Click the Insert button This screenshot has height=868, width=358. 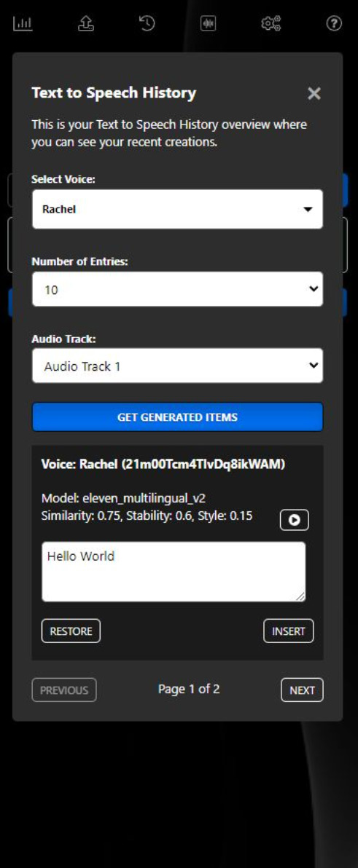(289, 631)
